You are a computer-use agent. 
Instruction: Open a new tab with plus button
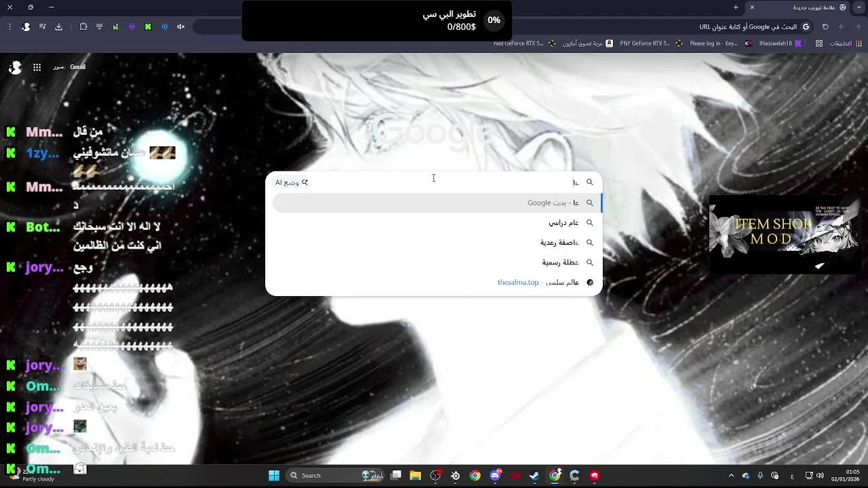pos(736,7)
